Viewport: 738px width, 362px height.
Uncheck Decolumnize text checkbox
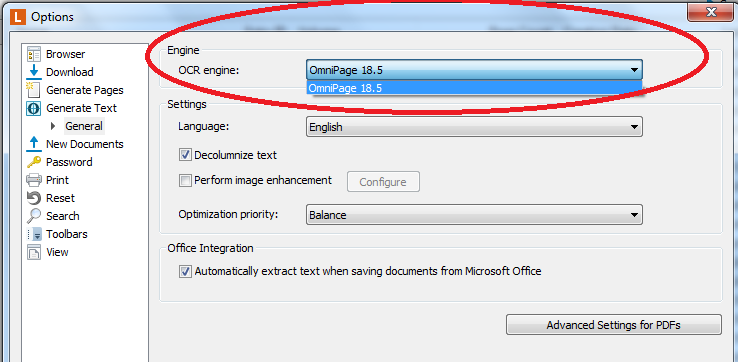point(185,155)
